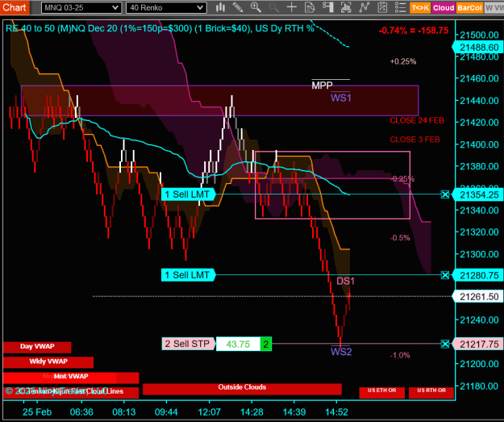Screen dimensions: 504x422
Task: Click the US RTH OR red box
Action: (x=431, y=392)
